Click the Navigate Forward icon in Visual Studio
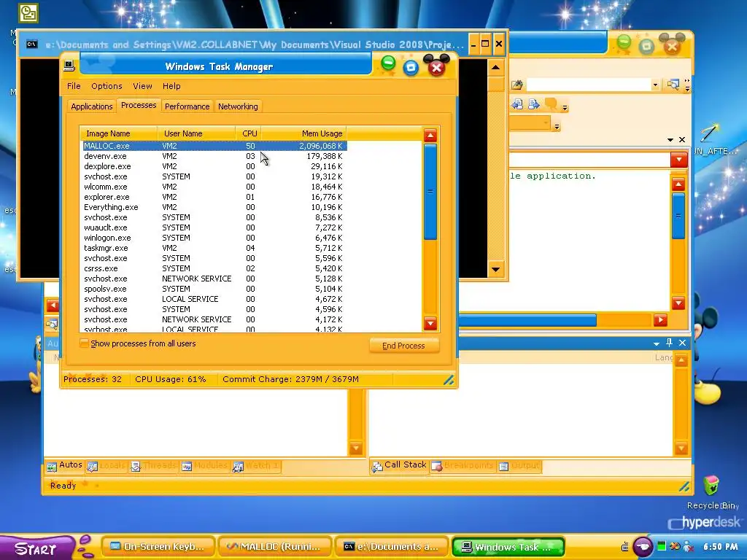The height and width of the screenshot is (560, 747). (533, 104)
